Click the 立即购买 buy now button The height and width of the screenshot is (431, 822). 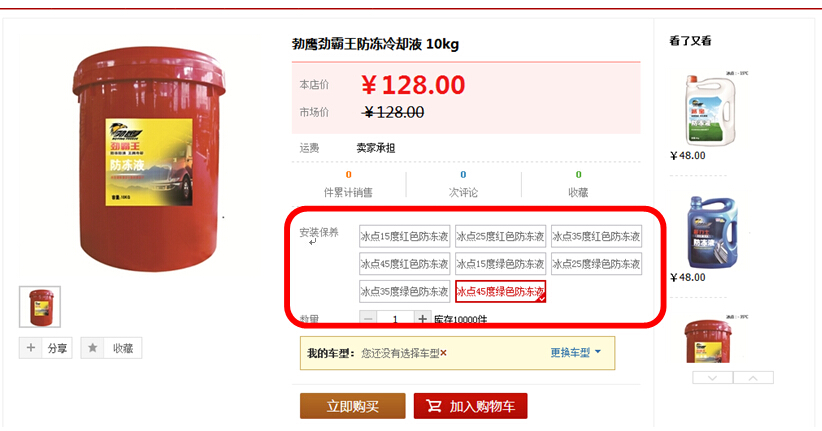click(353, 406)
